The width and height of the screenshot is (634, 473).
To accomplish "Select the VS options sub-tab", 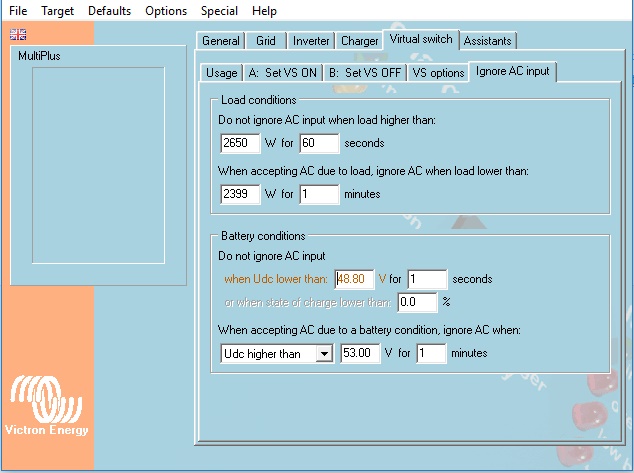I will click(438, 73).
